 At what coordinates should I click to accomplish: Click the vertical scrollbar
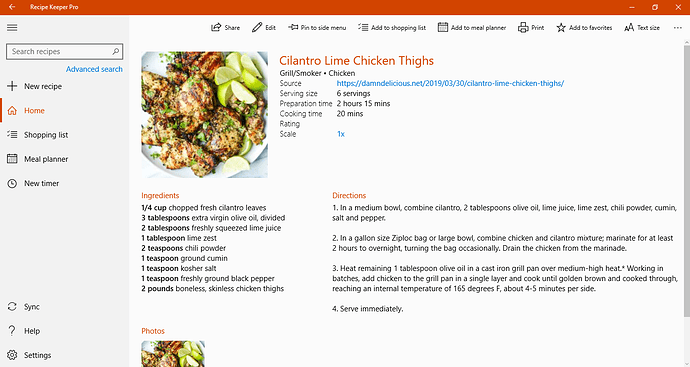point(686,180)
